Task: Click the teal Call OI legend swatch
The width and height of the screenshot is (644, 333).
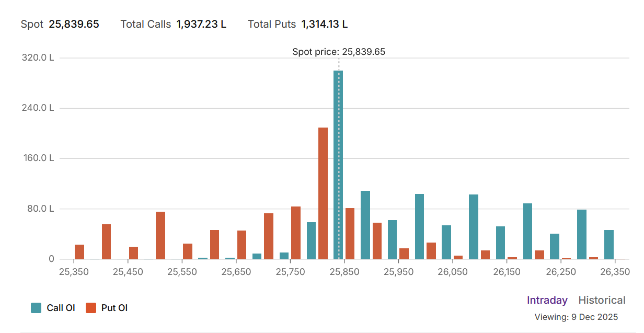Action: pos(36,308)
